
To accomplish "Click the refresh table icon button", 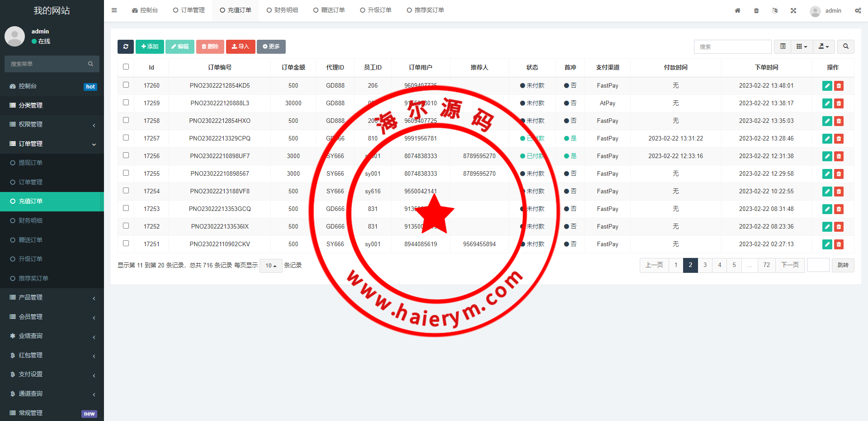I will point(126,47).
